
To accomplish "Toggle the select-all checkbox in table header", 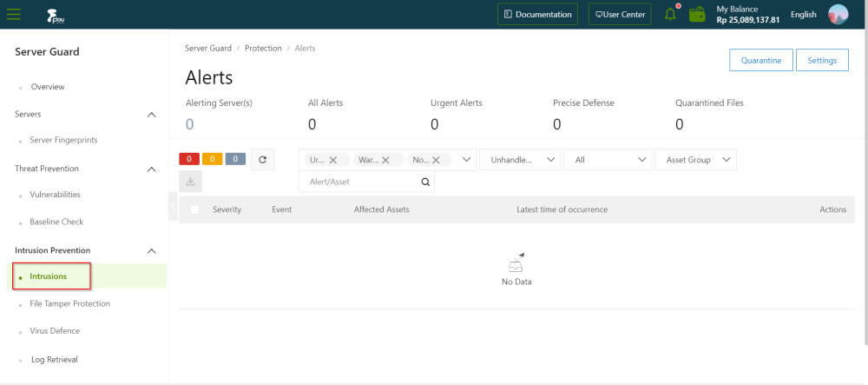I will coord(194,209).
